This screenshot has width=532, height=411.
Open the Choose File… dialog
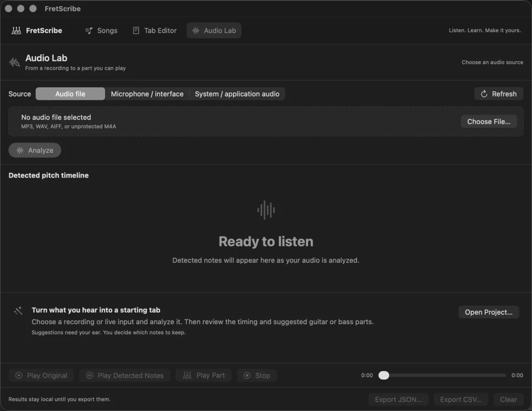tap(488, 122)
